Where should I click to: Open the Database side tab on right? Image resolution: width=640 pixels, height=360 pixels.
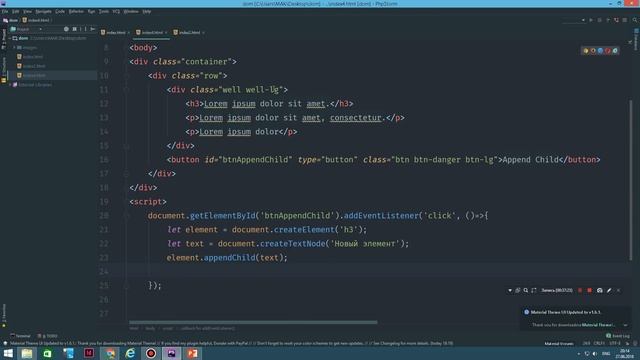(636, 40)
